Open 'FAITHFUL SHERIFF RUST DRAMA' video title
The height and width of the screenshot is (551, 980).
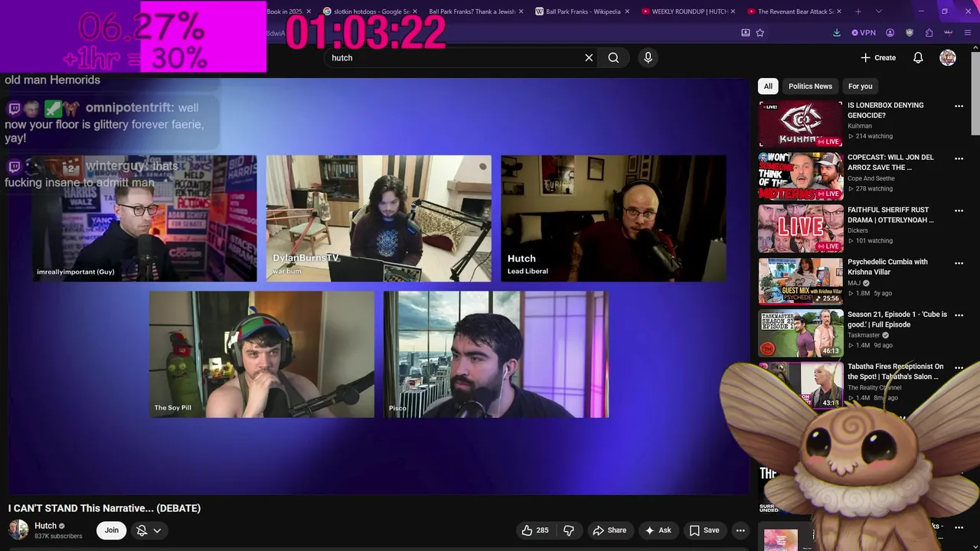click(x=890, y=215)
